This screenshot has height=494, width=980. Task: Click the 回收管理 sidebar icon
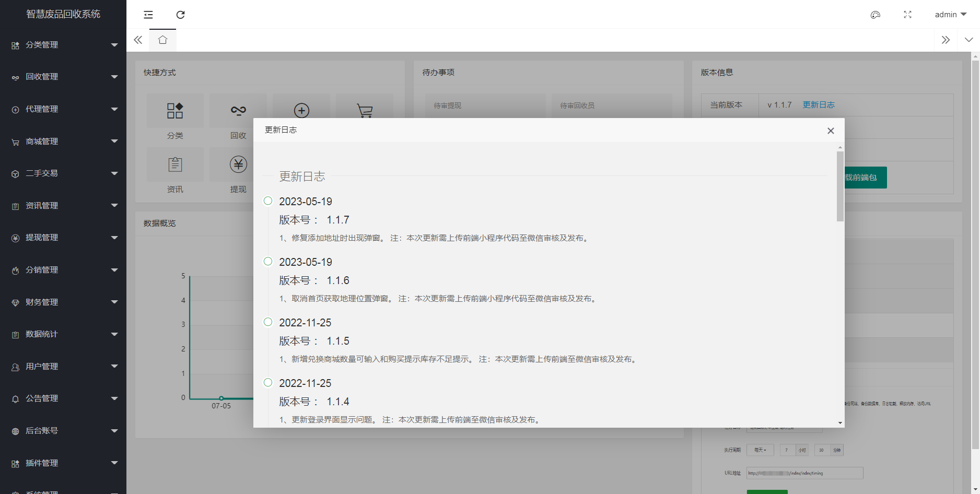[x=15, y=77]
